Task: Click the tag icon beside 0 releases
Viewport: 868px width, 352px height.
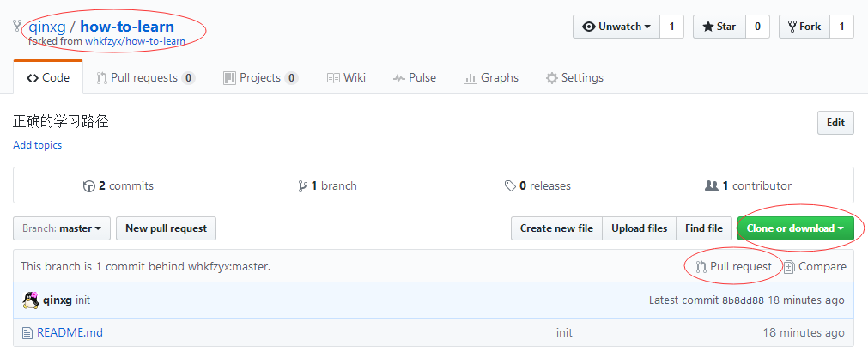Action: coord(510,186)
